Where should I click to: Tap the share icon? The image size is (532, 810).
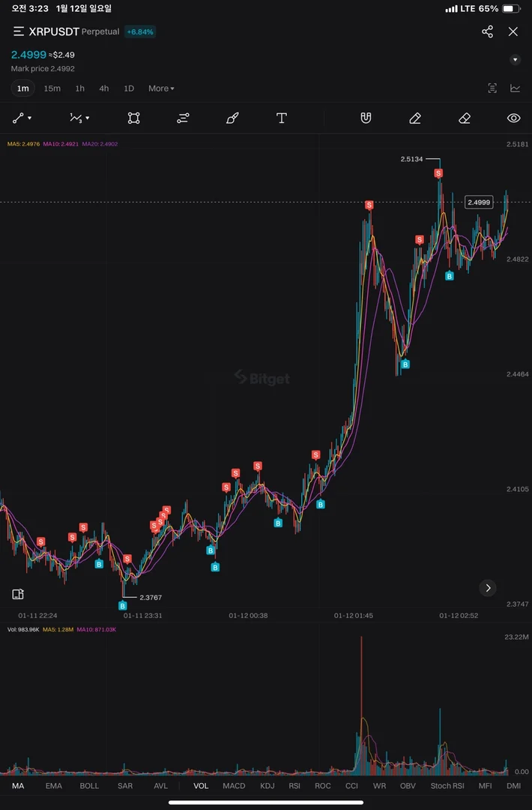pyautogui.click(x=487, y=31)
